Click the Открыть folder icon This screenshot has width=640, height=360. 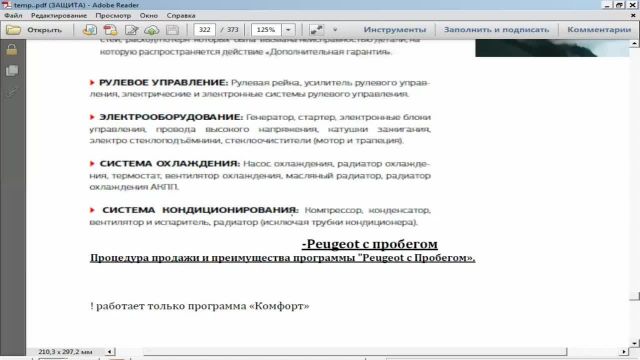13,30
